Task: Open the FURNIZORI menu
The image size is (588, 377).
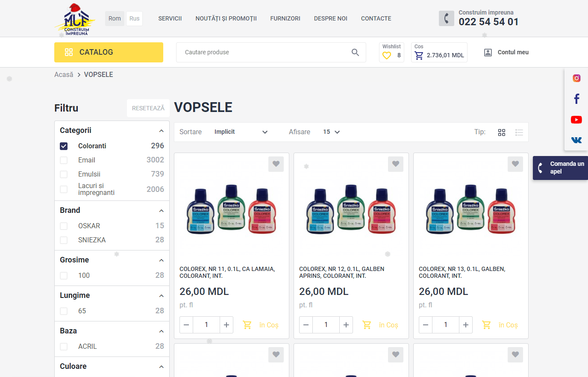Action: click(285, 18)
